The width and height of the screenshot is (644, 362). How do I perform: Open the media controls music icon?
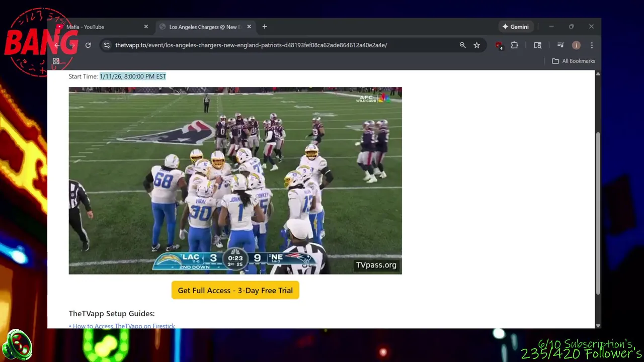(x=560, y=45)
